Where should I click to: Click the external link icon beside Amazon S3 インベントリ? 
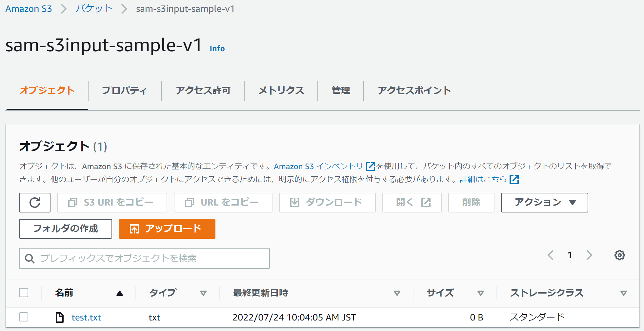coord(370,166)
